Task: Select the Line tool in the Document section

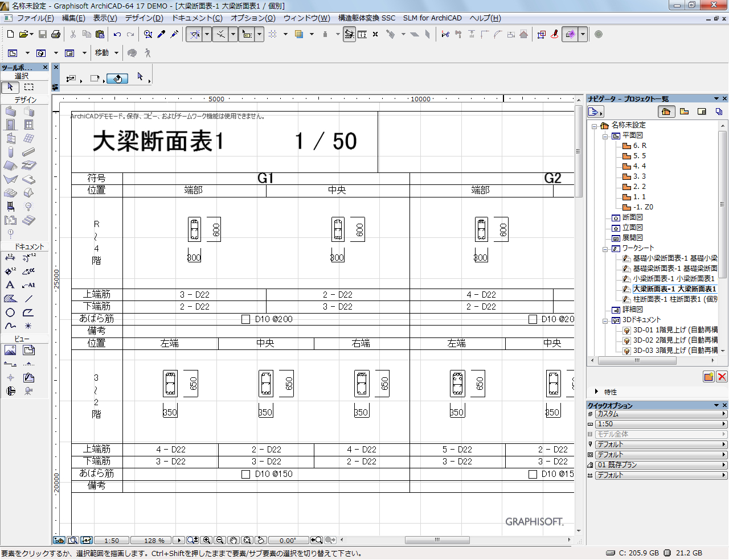Action: pos(29,298)
